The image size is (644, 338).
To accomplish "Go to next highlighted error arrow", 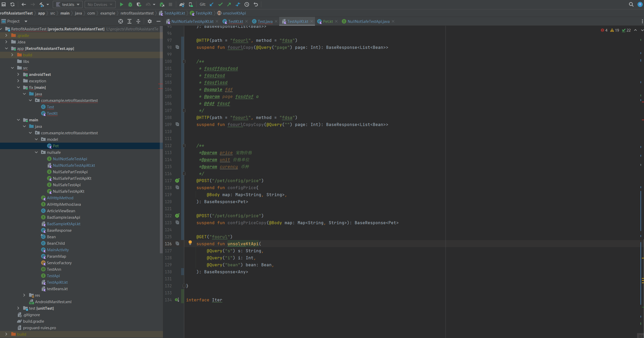I will click(642, 30).
